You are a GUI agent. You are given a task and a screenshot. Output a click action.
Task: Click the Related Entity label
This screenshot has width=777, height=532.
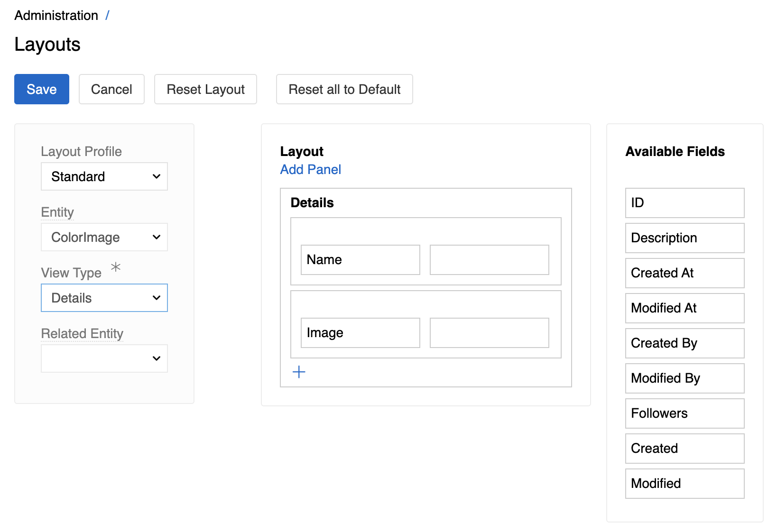[82, 333]
